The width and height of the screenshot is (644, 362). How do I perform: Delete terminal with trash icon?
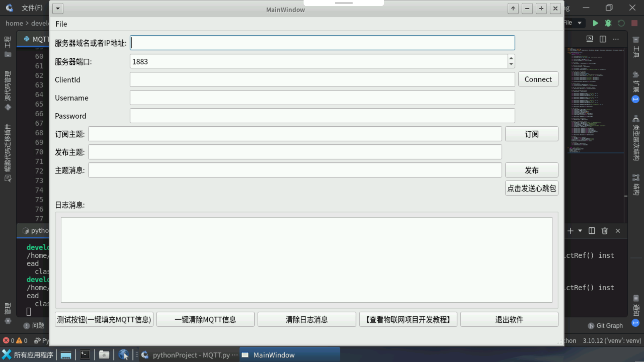(604, 231)
